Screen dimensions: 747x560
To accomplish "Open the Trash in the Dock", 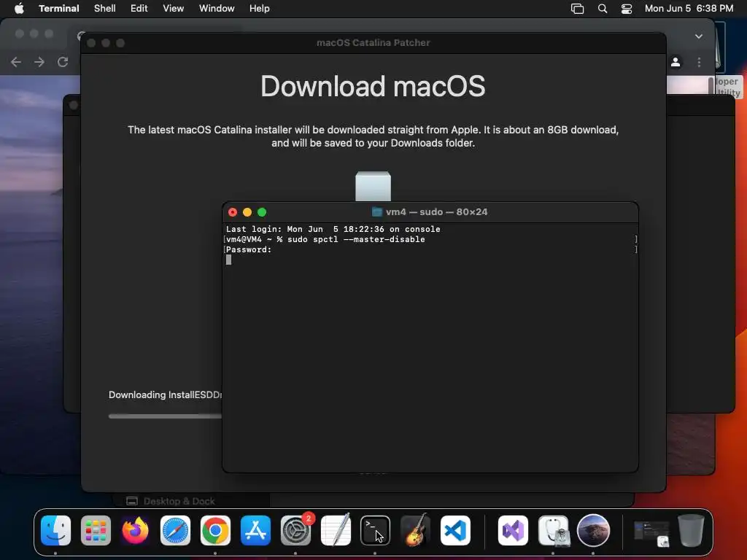I will [x=691, y=531].
